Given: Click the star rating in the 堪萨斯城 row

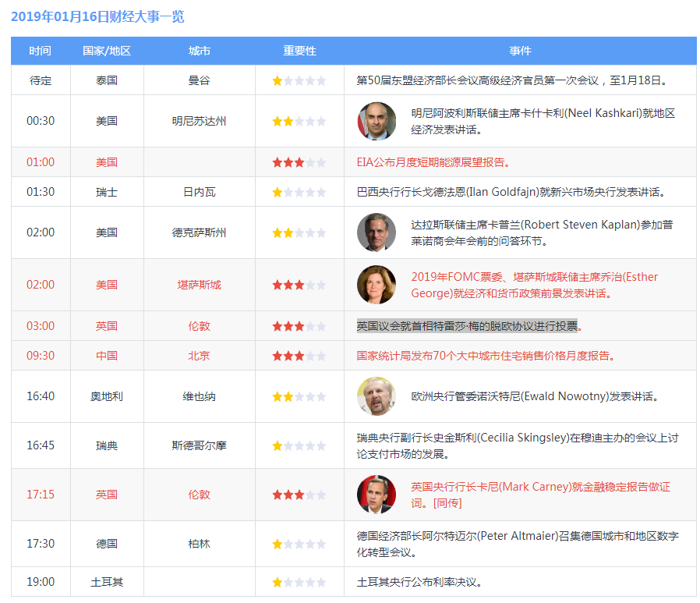Looking at the screenshot, I should (299, 285).
